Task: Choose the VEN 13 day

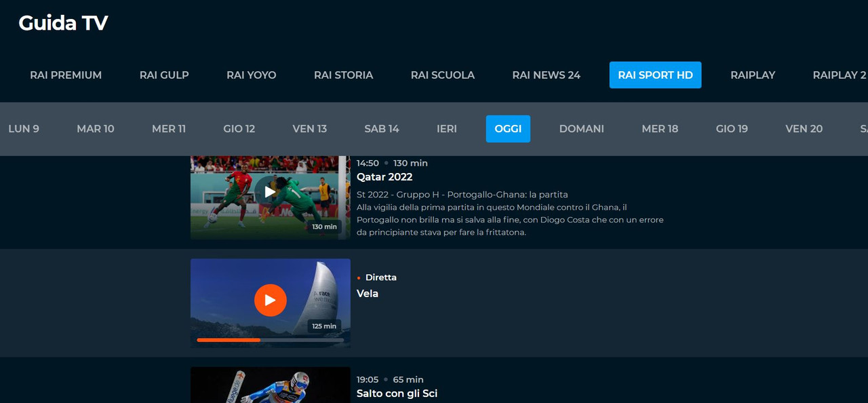Action: (x=310, y=129)
